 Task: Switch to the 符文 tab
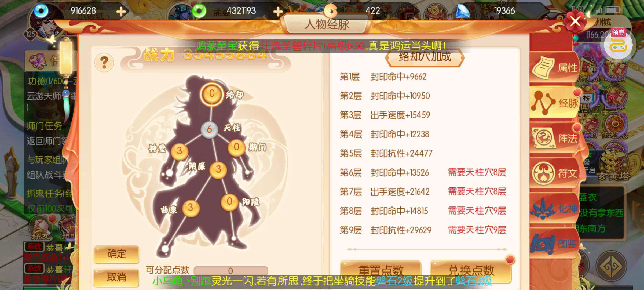coord(554,173)
